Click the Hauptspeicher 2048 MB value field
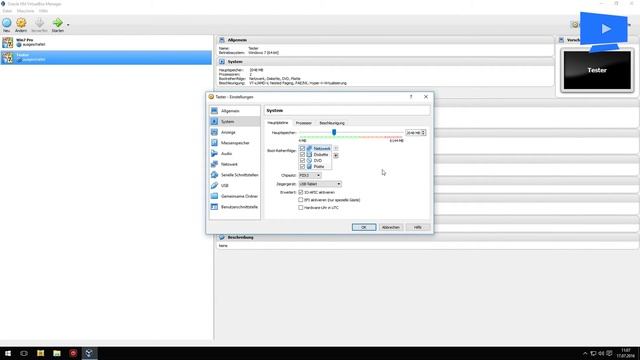Screen dimensions: 640x360 413,133
